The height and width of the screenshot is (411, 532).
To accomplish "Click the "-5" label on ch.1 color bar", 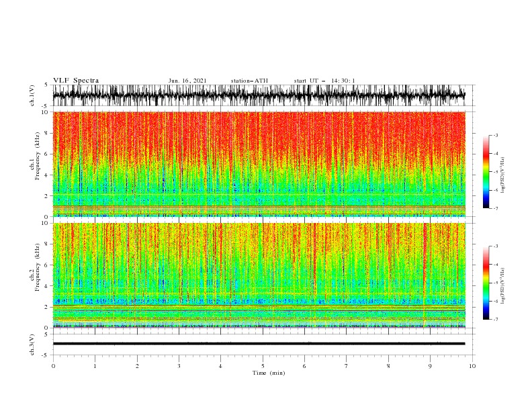I will click(496, 172).
